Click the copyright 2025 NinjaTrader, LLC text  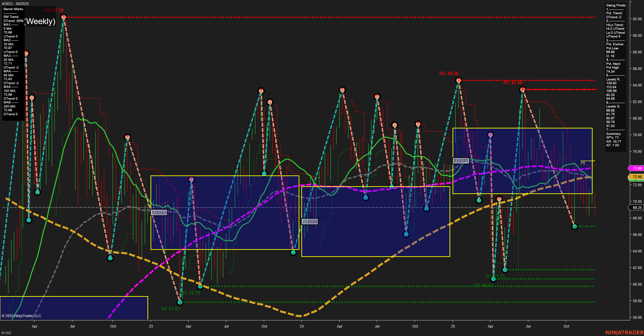(x=21, y=315)
